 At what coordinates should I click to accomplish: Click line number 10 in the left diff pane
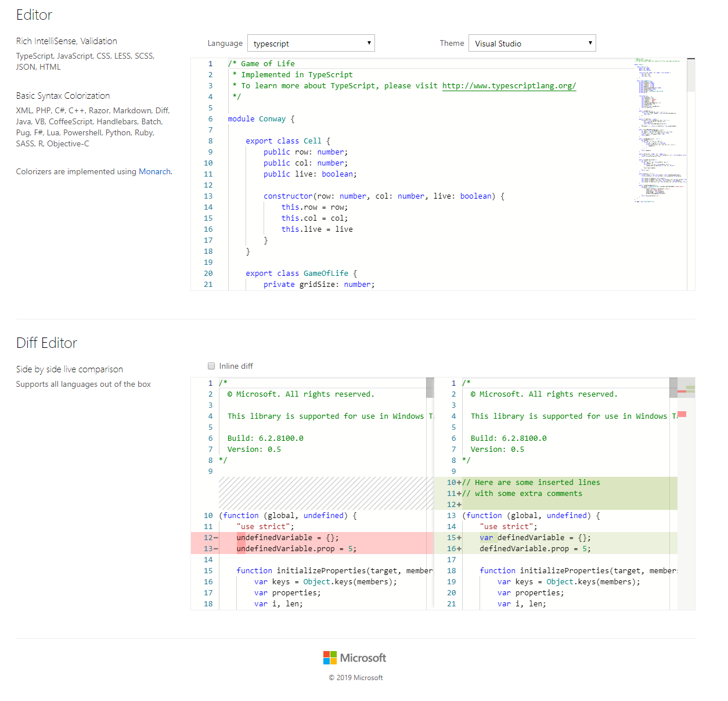pyautogui.click(x=208, y=516)
